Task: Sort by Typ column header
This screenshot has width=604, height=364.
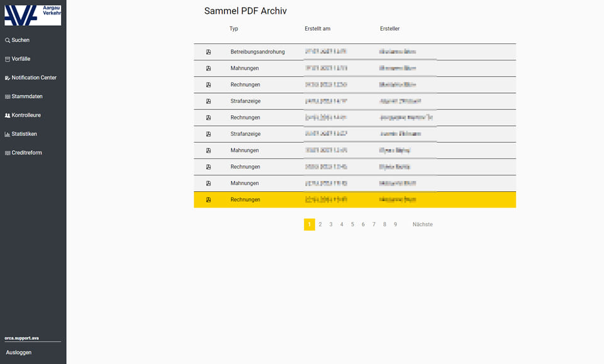Action: 233,29
